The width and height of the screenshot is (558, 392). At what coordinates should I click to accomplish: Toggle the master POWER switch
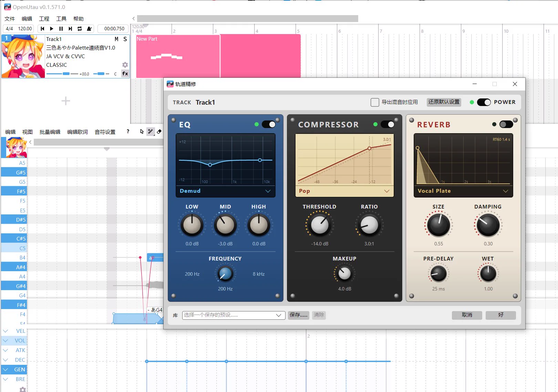(484, 102)
